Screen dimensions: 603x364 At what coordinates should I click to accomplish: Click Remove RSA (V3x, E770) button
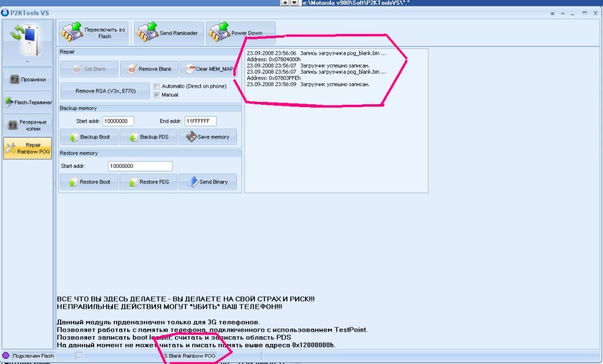(105, 91)
